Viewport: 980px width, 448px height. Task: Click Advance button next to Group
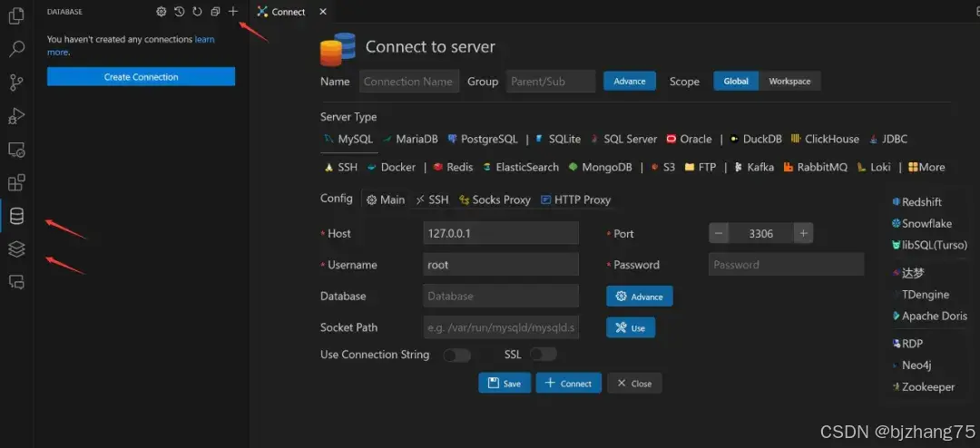[630, 82]
